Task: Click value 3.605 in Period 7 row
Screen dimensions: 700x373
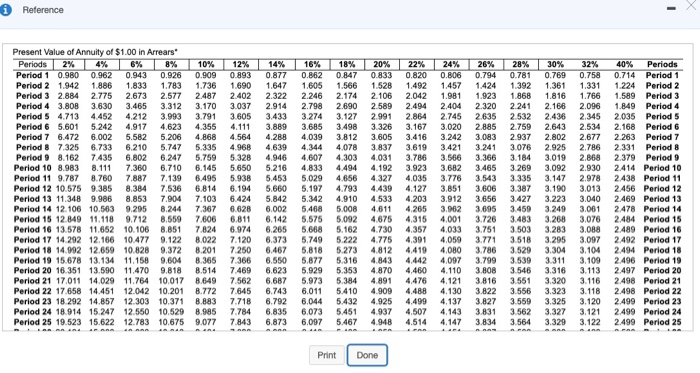Action: coord(382,137)
